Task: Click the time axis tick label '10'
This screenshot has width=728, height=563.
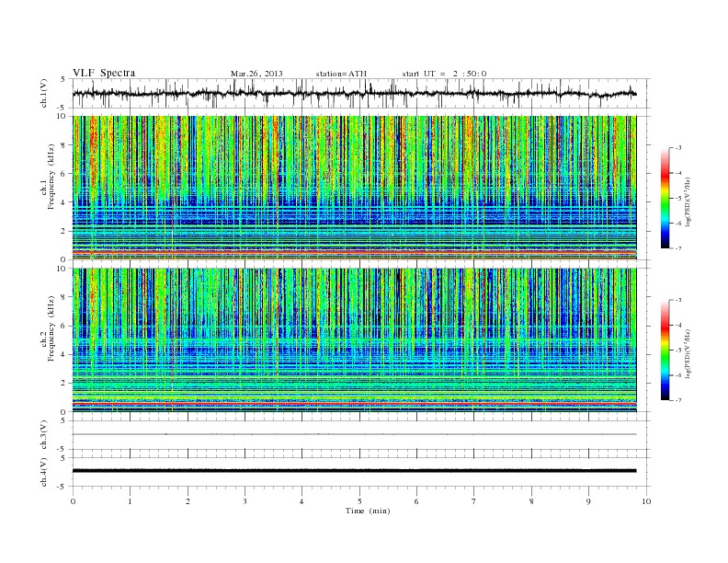Action: 646,501
